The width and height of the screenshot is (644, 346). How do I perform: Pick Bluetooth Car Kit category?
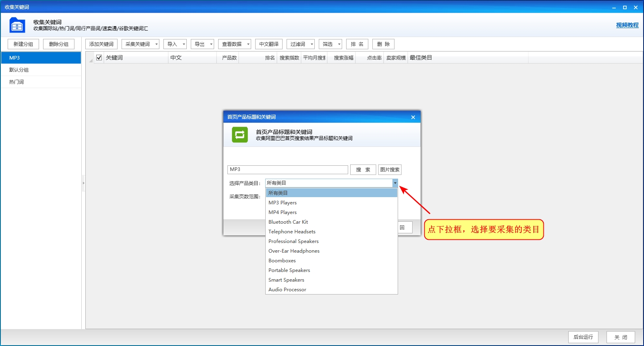332,222
